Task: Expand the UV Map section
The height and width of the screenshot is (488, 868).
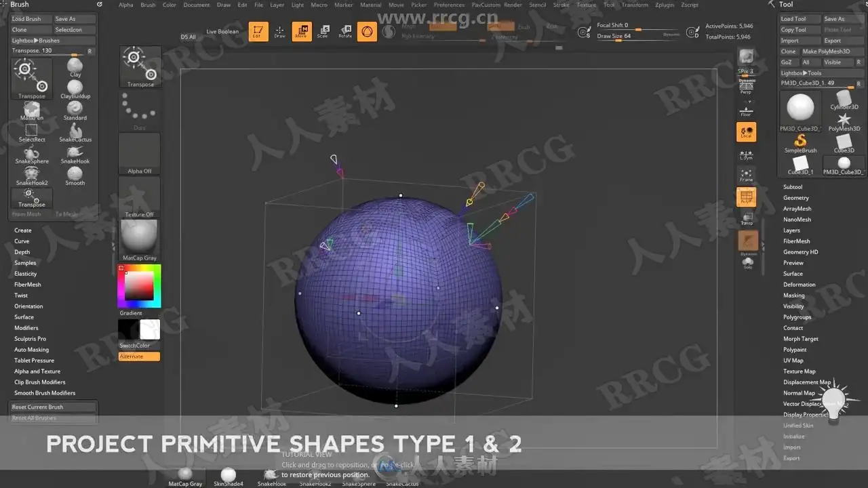Action: pyautogui.click(x=793, y=361)
